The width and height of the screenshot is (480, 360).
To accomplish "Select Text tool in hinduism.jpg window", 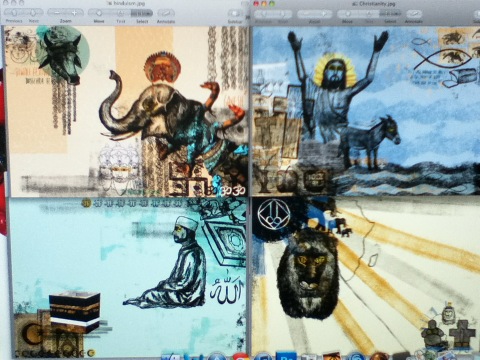I will (121, 13).
